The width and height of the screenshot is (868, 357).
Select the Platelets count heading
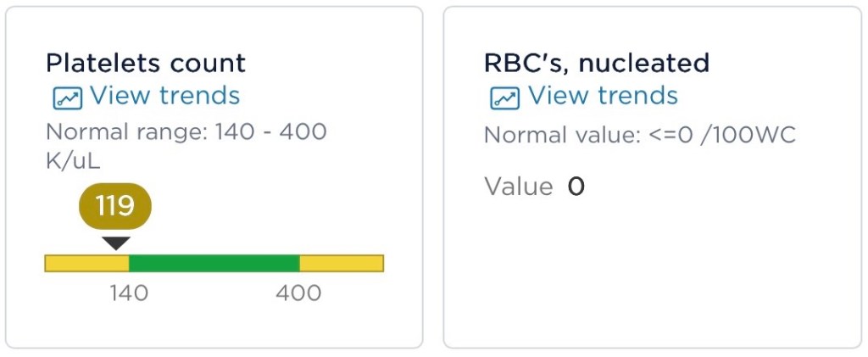pyautogui.click(x=145, y=63)
